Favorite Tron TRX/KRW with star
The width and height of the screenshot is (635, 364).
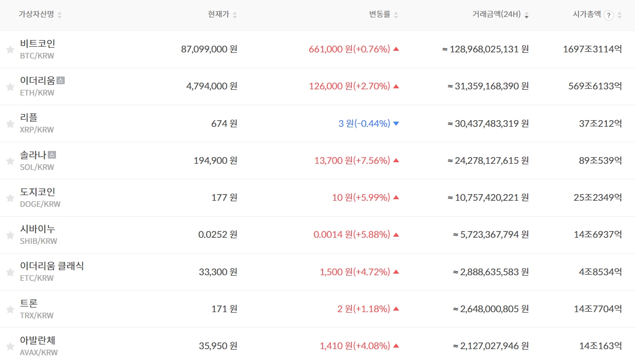tap(10, 310)
